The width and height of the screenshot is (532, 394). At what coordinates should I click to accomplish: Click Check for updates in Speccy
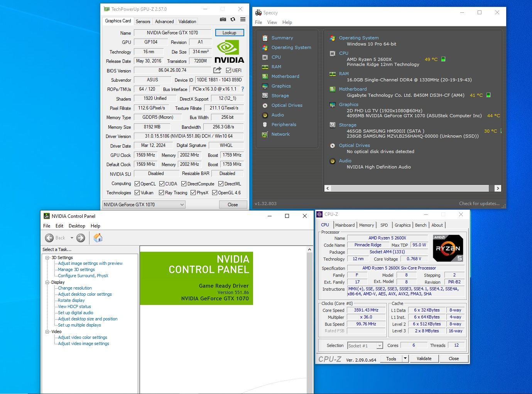point(479,204)
